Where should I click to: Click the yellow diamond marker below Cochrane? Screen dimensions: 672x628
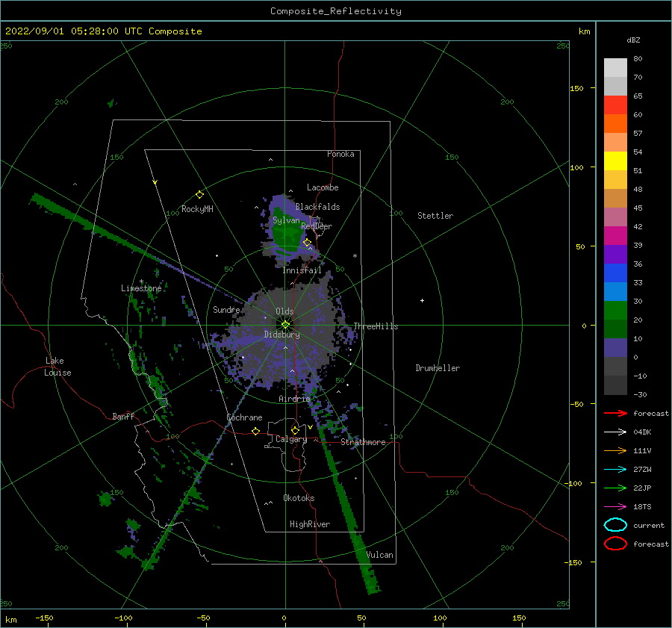(x=255, y=431)
